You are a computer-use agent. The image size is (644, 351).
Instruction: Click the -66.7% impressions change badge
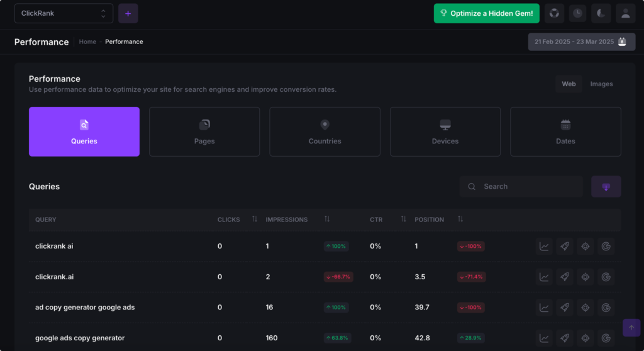338,277
